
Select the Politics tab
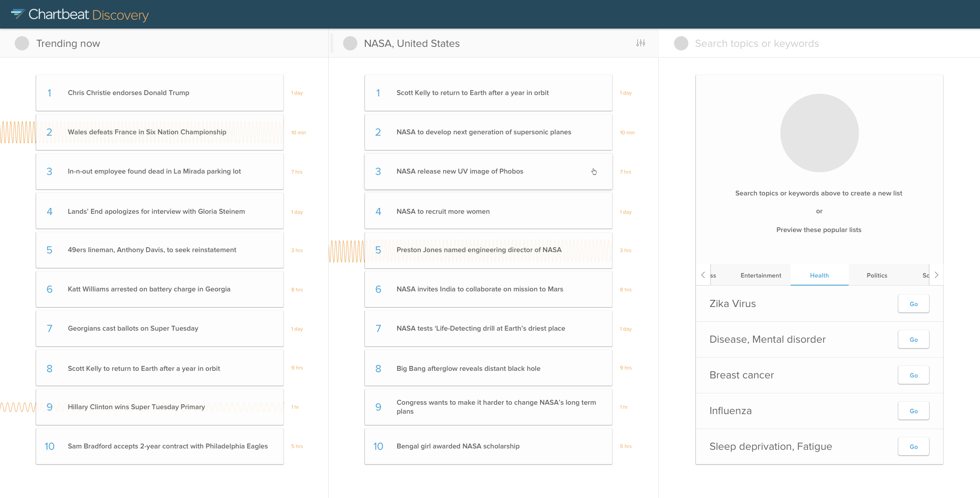[877, 275]
